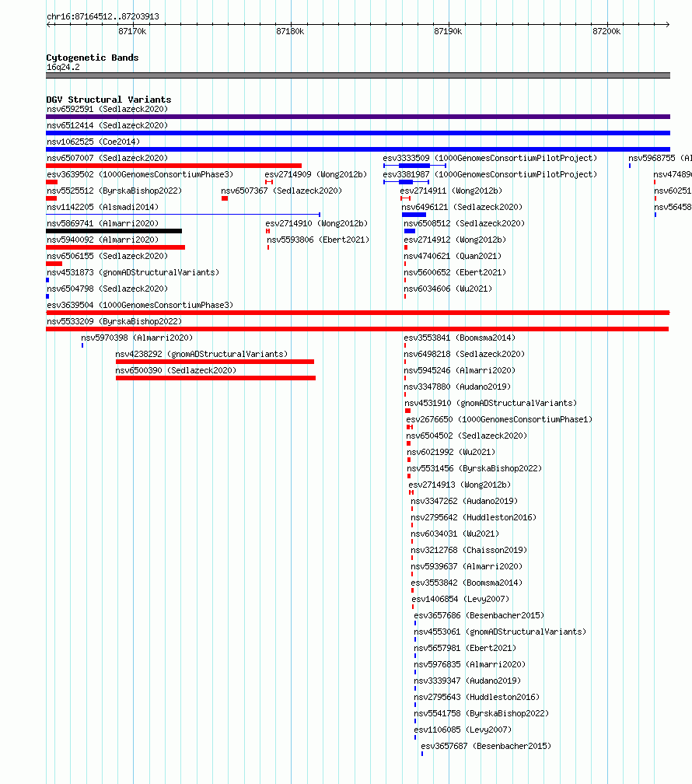The image size is (692, 784).
Task: Click nsv6034606 (Wu2021) label
Action: [x=448, y=289]
